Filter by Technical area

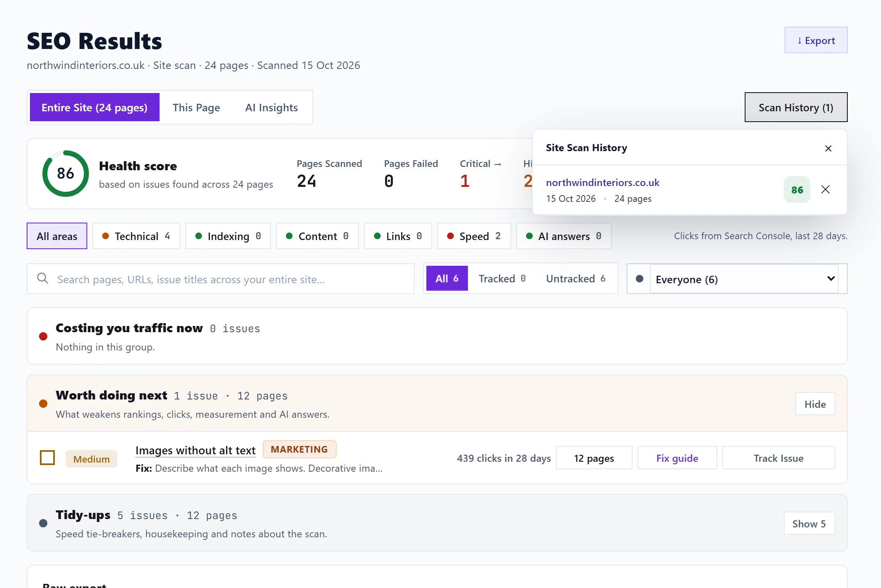pos(136,236)
